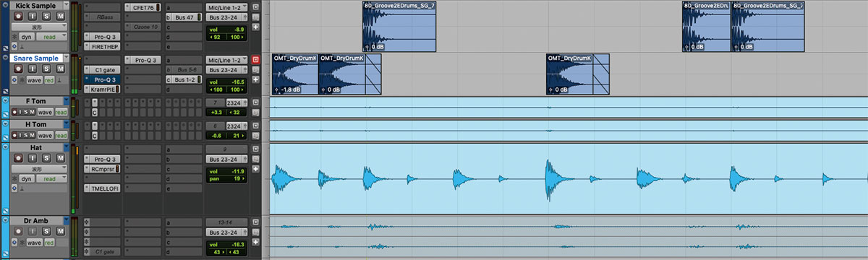Toggle Hat track blue timebase selector icon
Viewport: 868px width, 260px height.
click(x=14, y=188)
